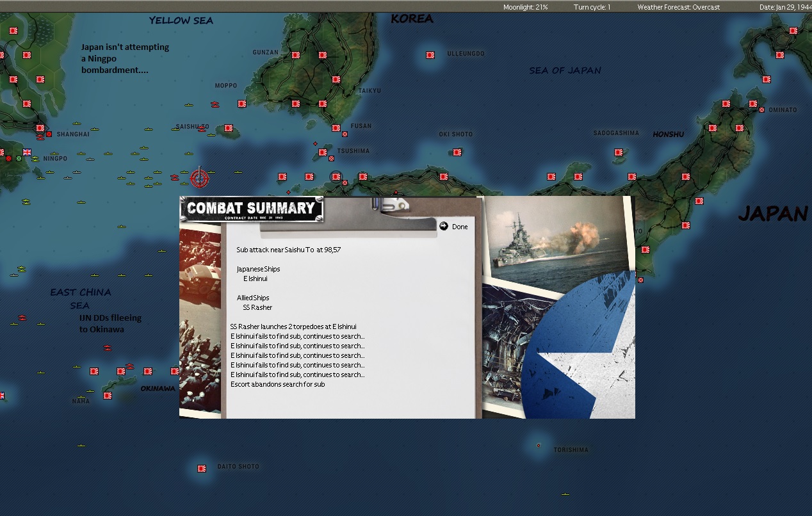Click the KOREA map label

tap(412, 19)
